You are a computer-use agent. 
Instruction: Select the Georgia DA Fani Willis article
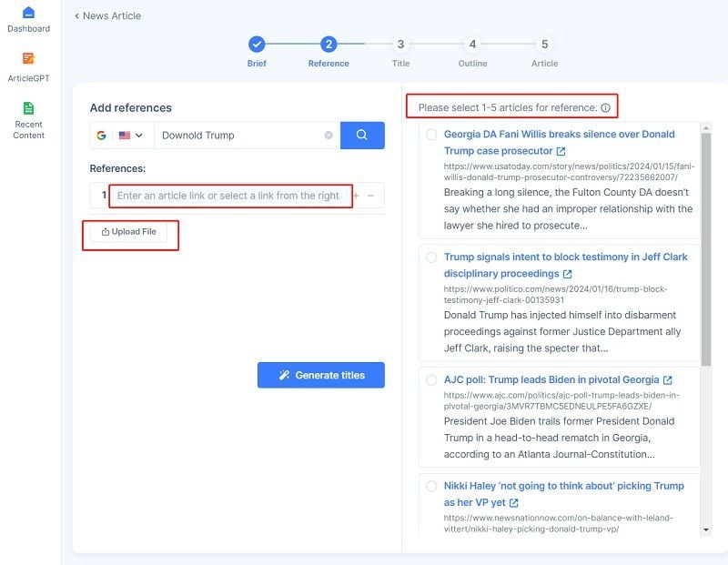click(431, 135)
